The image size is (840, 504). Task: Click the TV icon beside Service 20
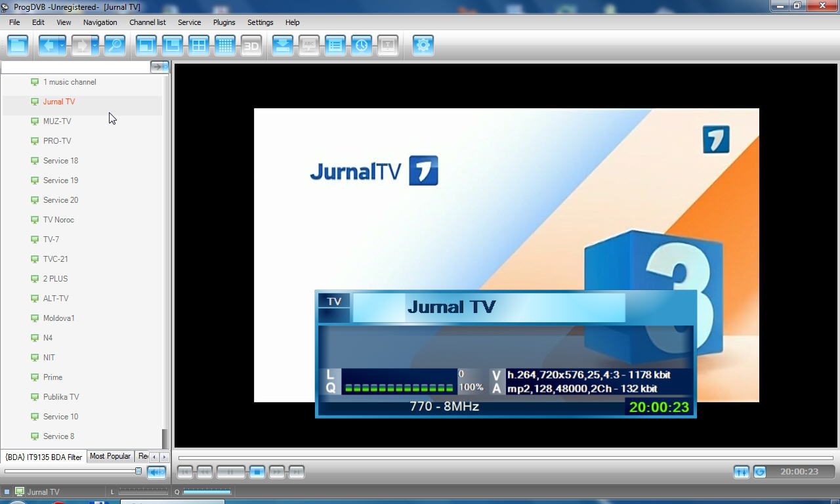[35, 200]
